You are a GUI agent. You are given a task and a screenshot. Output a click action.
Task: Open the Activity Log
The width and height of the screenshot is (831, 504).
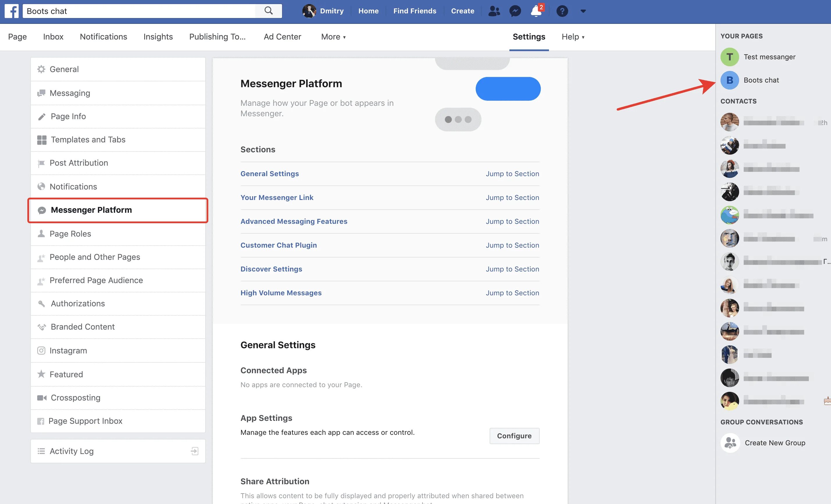118,451
